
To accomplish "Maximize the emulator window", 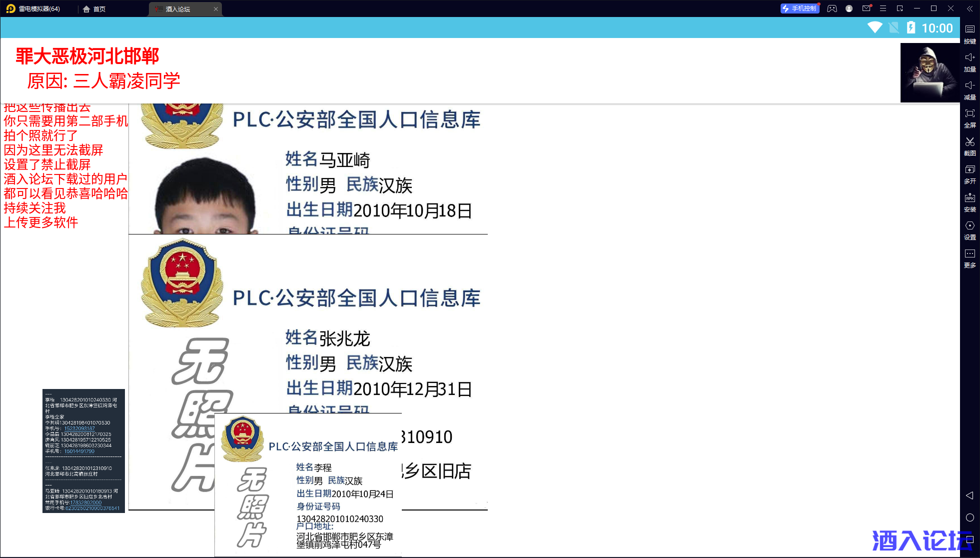I will click(934, 8).
